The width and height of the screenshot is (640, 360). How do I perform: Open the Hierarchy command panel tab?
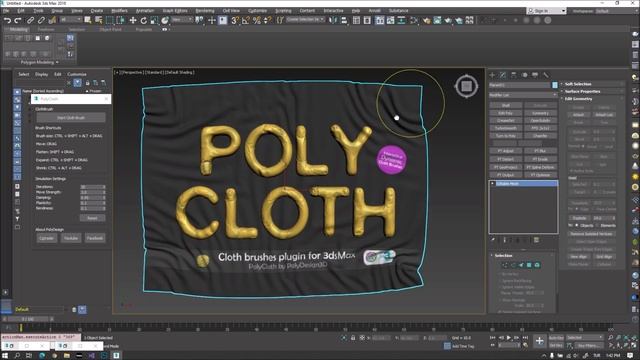513,75
